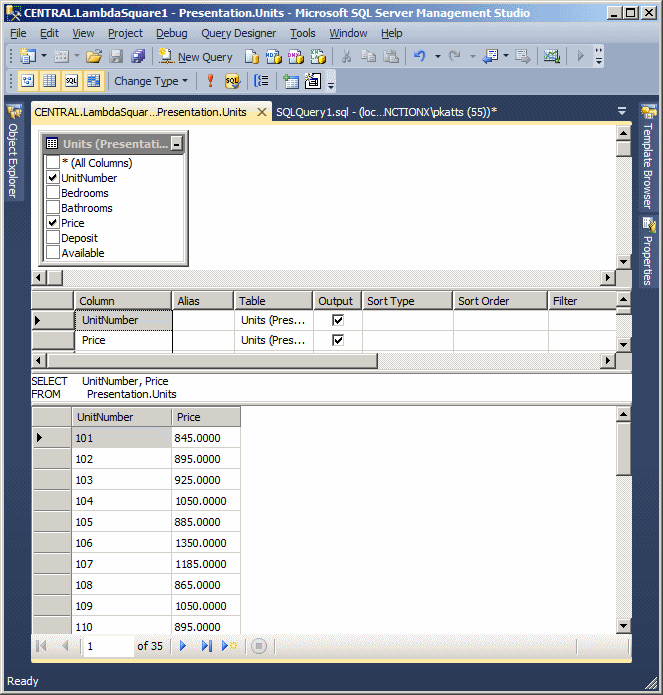Move to a new row in results
The width and height of the screenshot is (663, 695).
[230, 646]
